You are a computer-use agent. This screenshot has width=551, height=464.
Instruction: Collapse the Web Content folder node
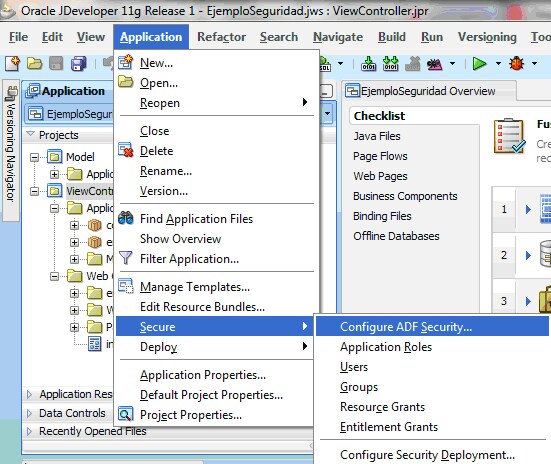(x=54, y=276)
